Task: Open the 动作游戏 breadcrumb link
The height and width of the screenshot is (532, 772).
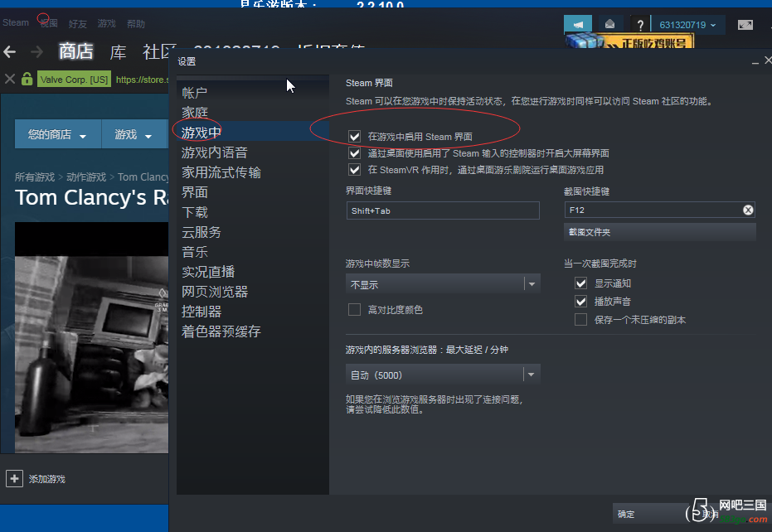Action: pyautogui.click(x=86, y=177)
